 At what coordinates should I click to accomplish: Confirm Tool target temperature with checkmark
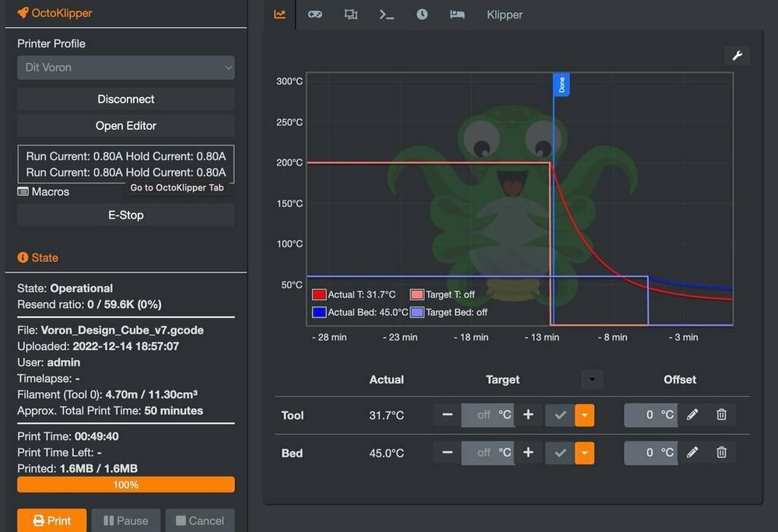(560, 415)
